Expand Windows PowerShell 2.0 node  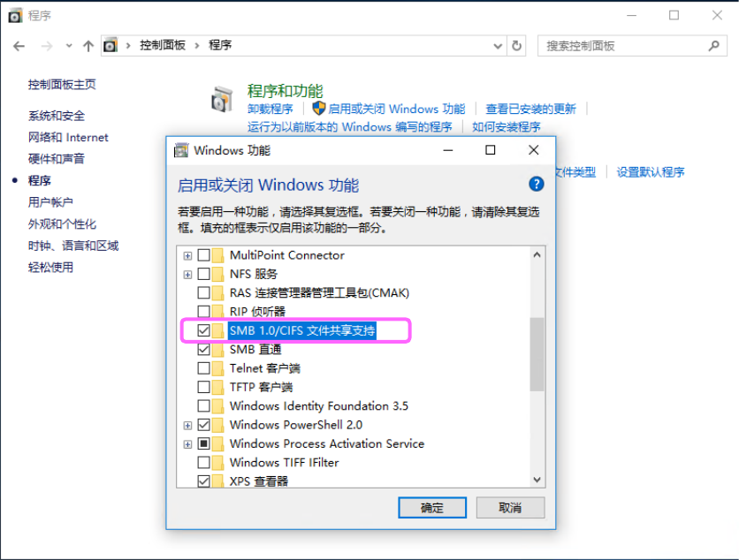187,425
